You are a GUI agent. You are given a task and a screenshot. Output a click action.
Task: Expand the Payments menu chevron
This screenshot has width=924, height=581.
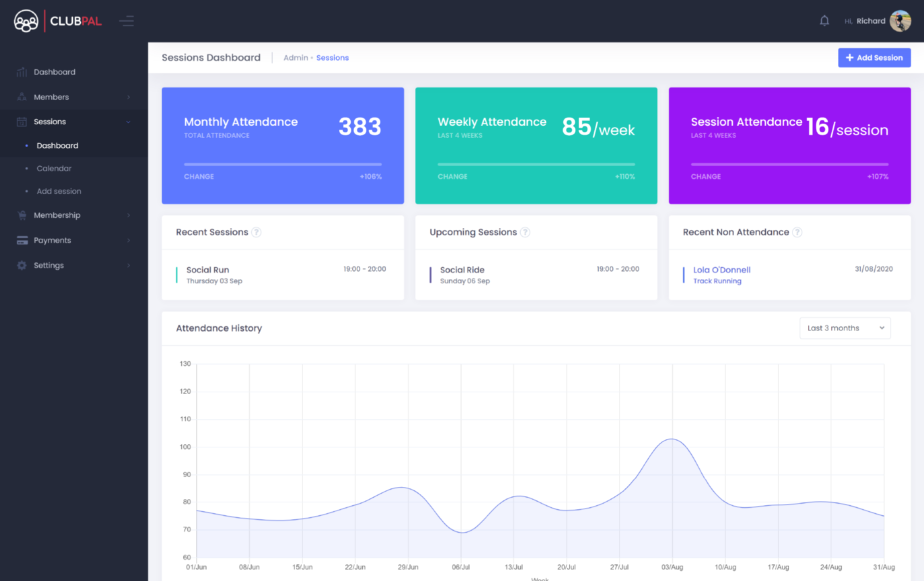[x=129, y=240]
